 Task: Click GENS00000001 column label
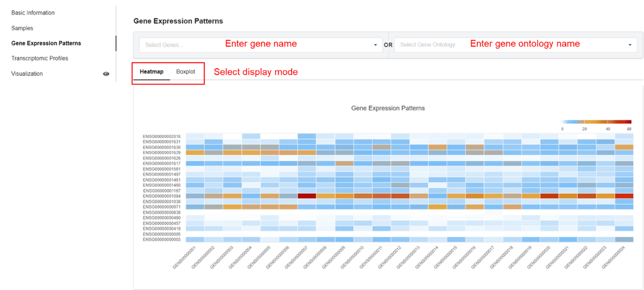click(186, 257)
